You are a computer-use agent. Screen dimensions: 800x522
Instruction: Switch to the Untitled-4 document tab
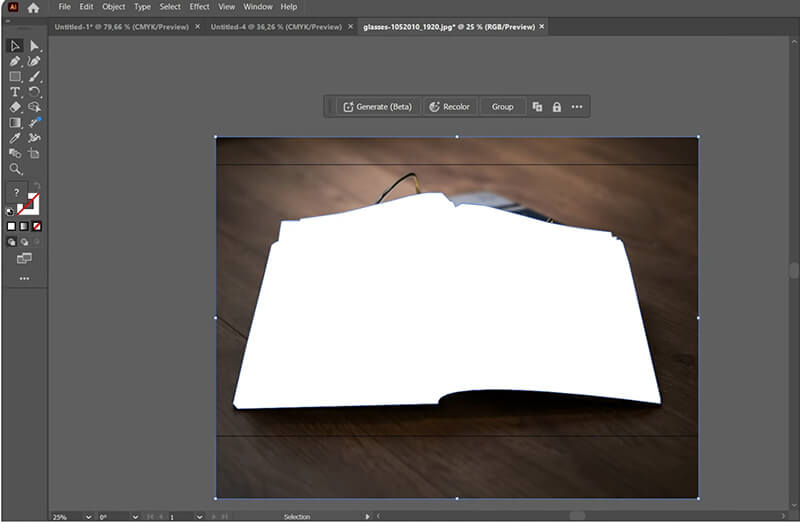click(x=277, y=27)
